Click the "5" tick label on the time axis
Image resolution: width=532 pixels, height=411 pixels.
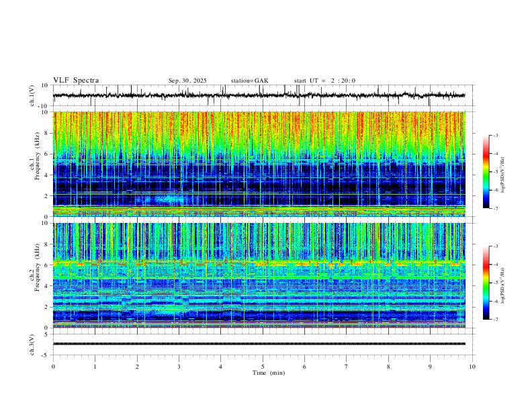[263, 367]
